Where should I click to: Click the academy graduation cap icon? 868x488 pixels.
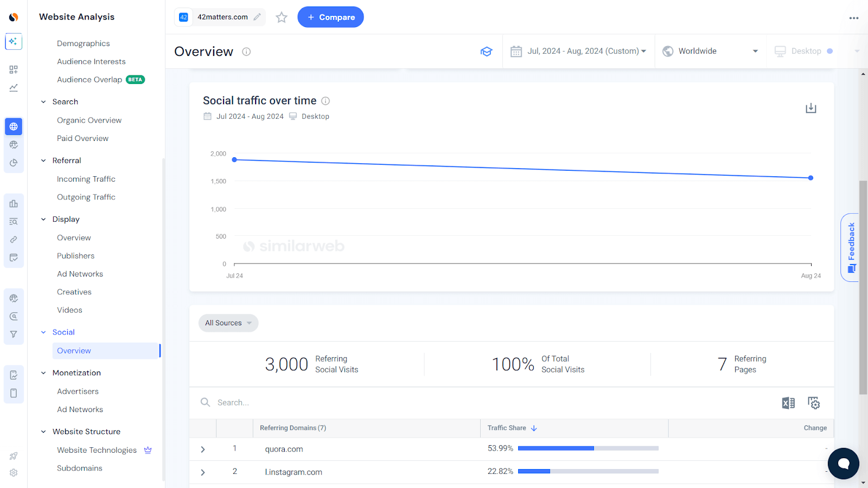[487, 51]
